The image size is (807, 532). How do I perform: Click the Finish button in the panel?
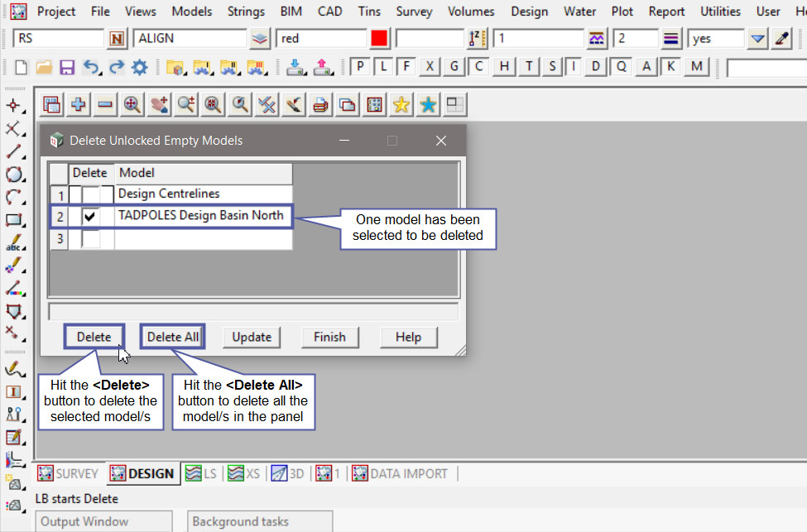pyautogui.click(x=329, y=337)
